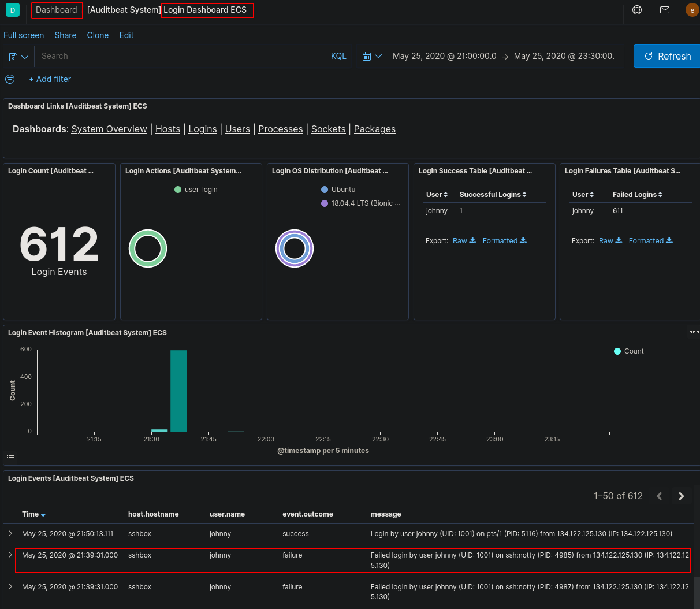Click the green space D icon
The width and height of the screenshot is (700, 609).
click(x=13, y=10)
